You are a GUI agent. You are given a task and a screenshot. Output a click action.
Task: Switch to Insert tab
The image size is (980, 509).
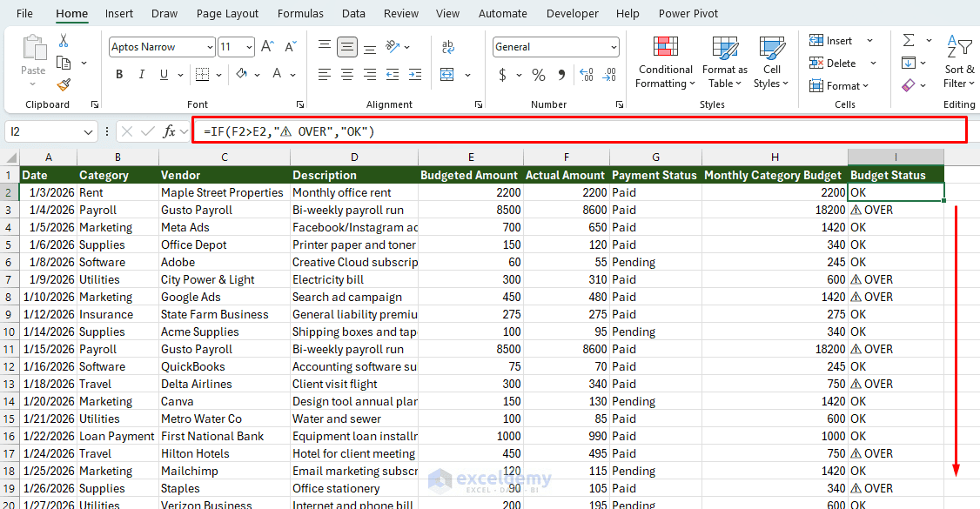[118, 14]
